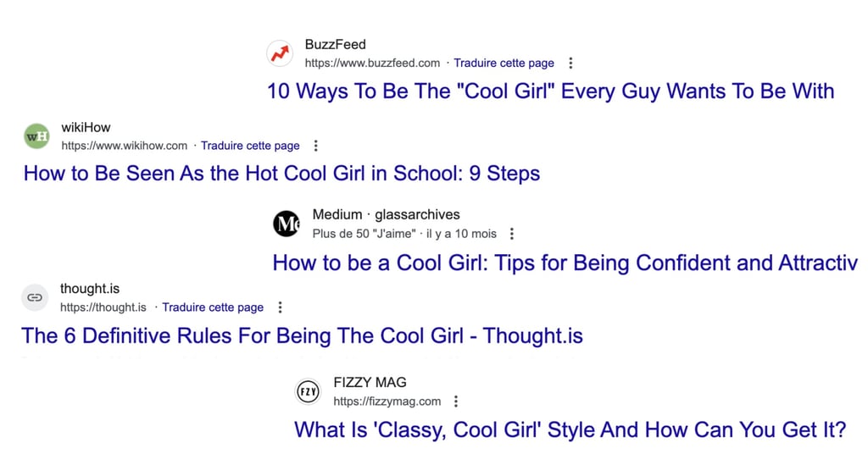The width and height of the screenshot is (868, 476).
Task: Click the https://www.buzzfeed.com URL text
Action: (372, 64)
